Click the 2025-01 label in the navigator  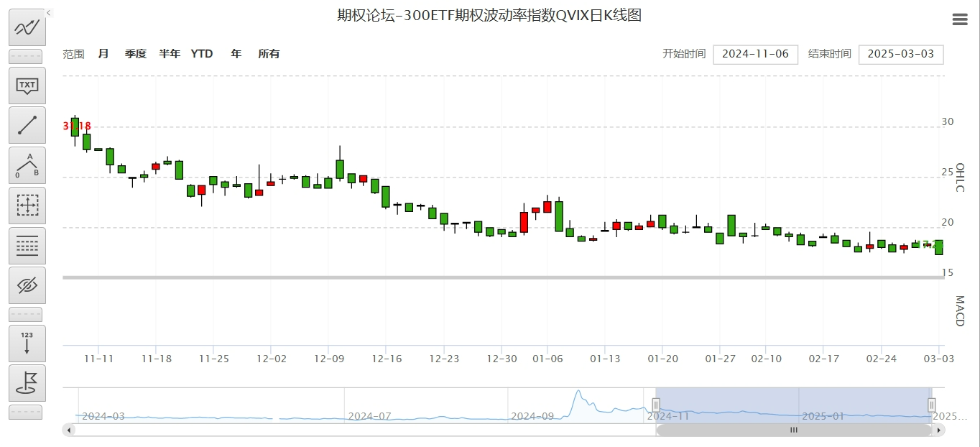[x=823, y=416]
